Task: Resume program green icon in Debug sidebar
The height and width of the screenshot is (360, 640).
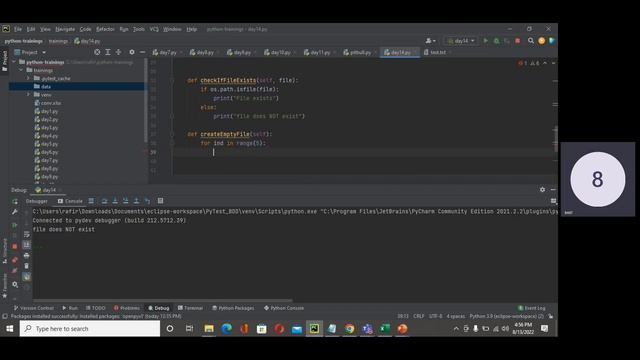Action: [15, 225]
